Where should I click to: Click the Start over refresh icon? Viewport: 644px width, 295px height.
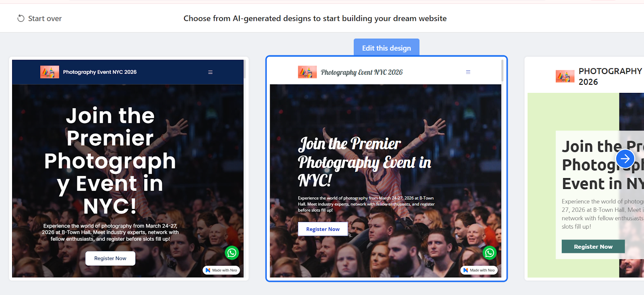[21, 18]
